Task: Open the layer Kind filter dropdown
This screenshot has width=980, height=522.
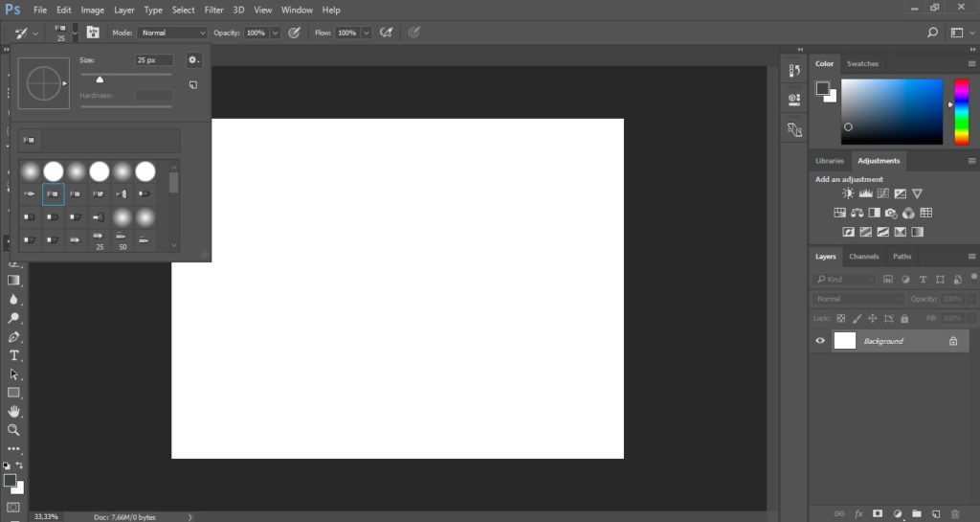Action: point(844,279)
